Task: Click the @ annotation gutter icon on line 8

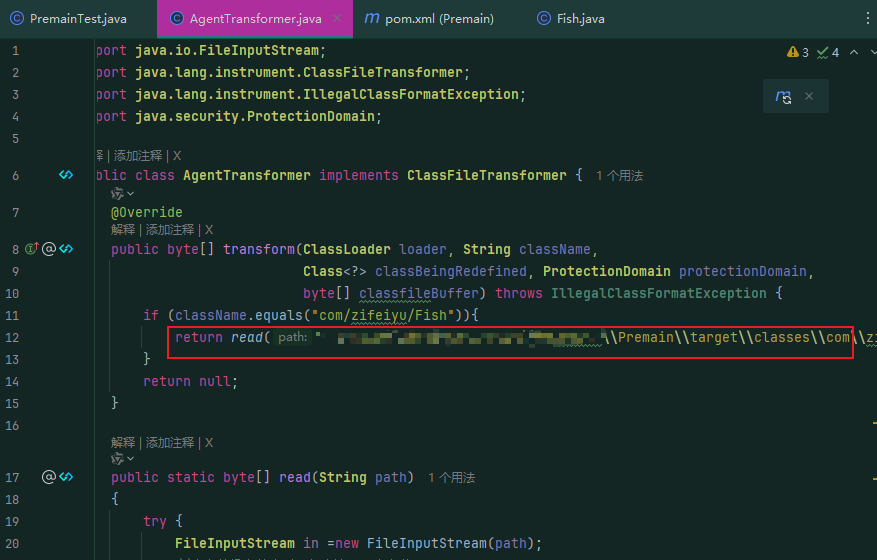Action: (x=49, y=248)
